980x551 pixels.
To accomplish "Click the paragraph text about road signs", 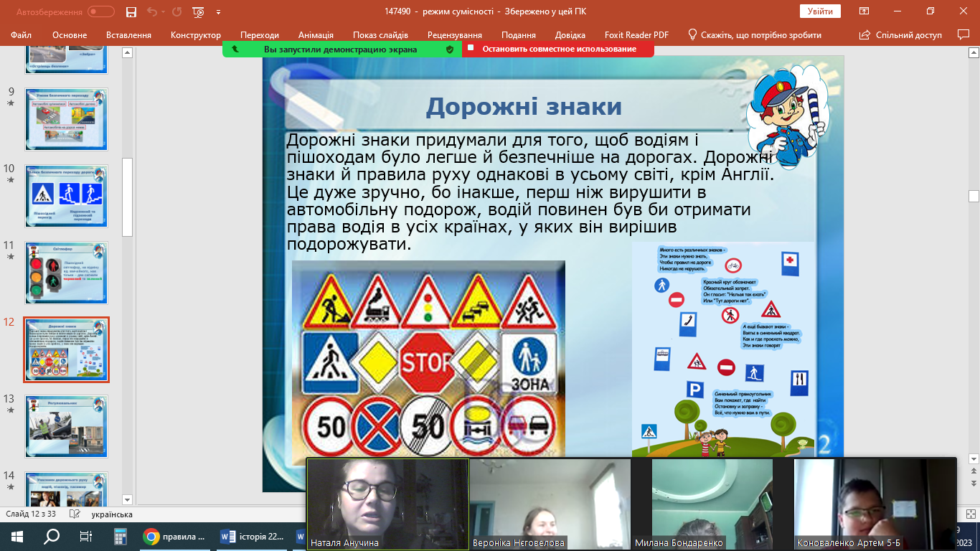I will pyautogui.click(x=529, y=192).
